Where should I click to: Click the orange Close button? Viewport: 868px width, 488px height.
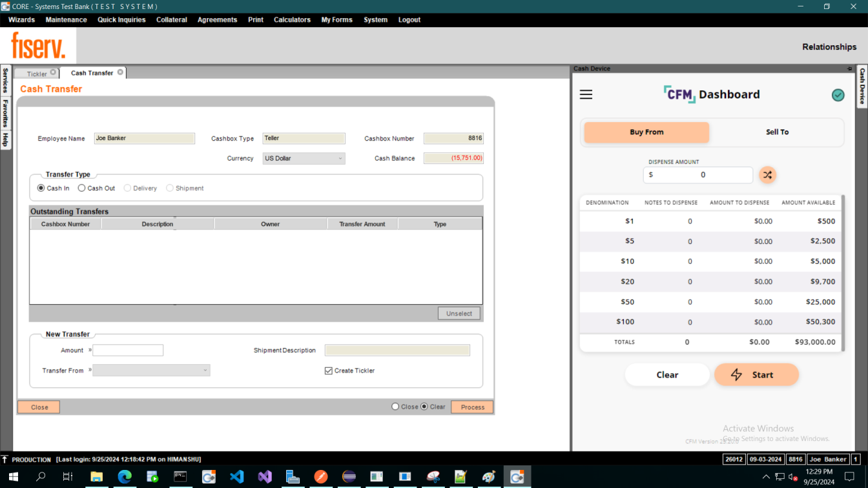coord(39,407)
